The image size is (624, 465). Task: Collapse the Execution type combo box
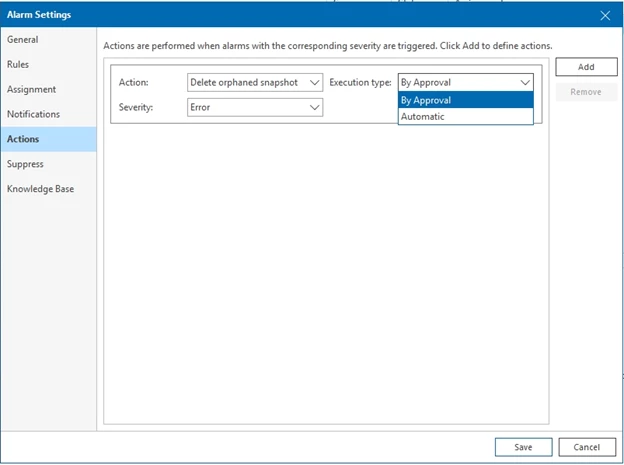click(466, 82)
